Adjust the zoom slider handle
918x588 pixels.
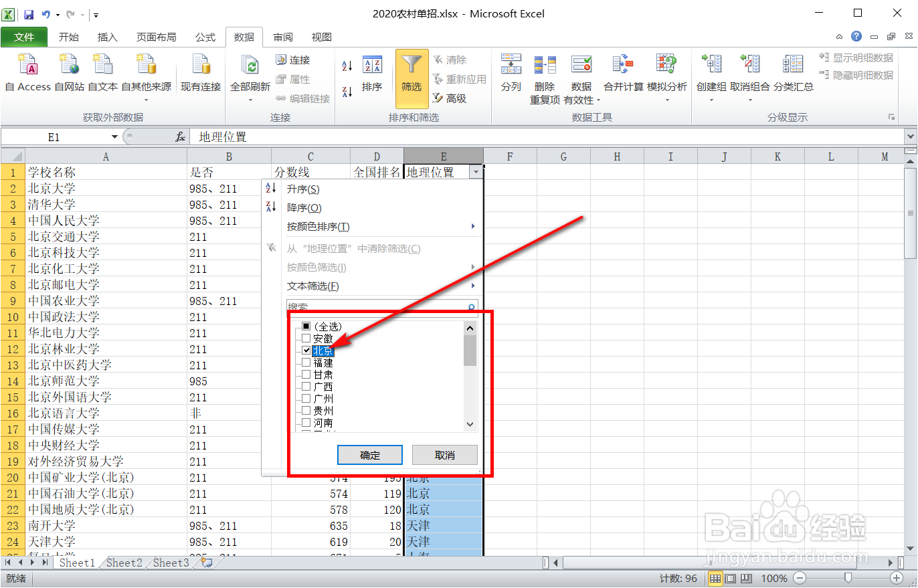click(x=848, y=578)
